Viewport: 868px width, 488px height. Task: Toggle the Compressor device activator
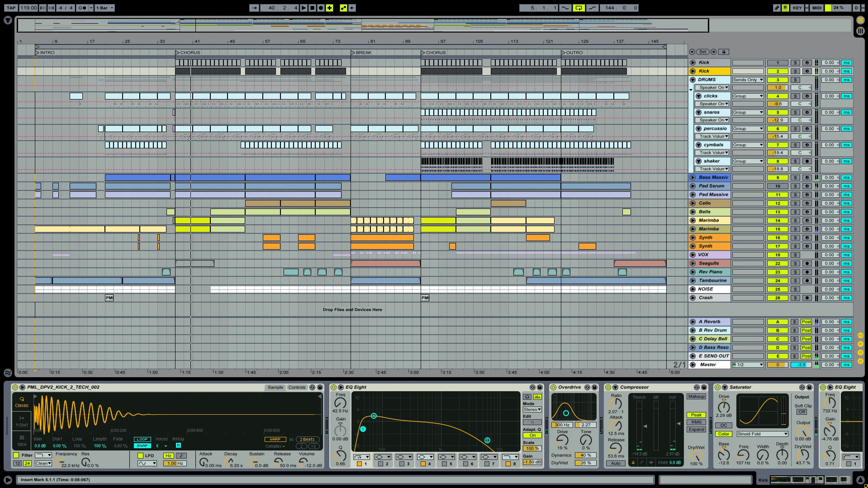(608, 387)
